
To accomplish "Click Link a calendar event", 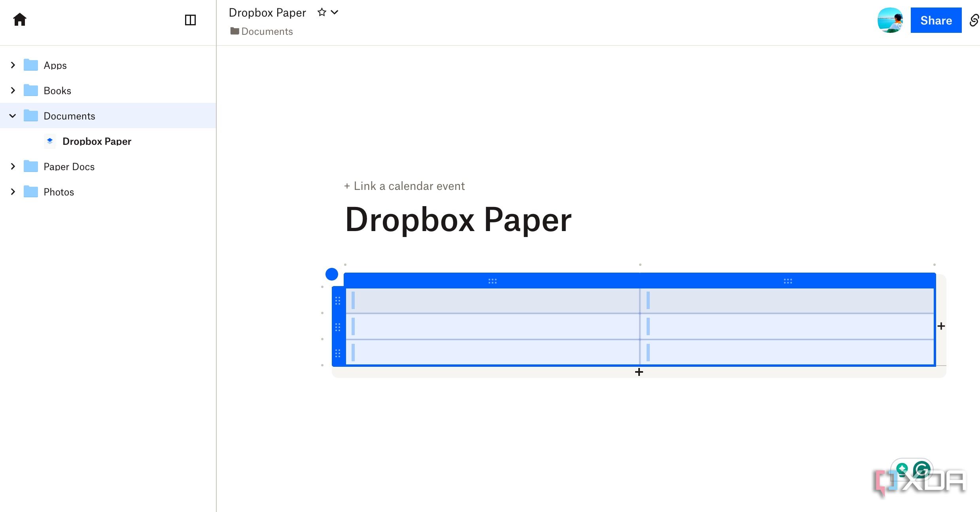I will coord(404,186).
